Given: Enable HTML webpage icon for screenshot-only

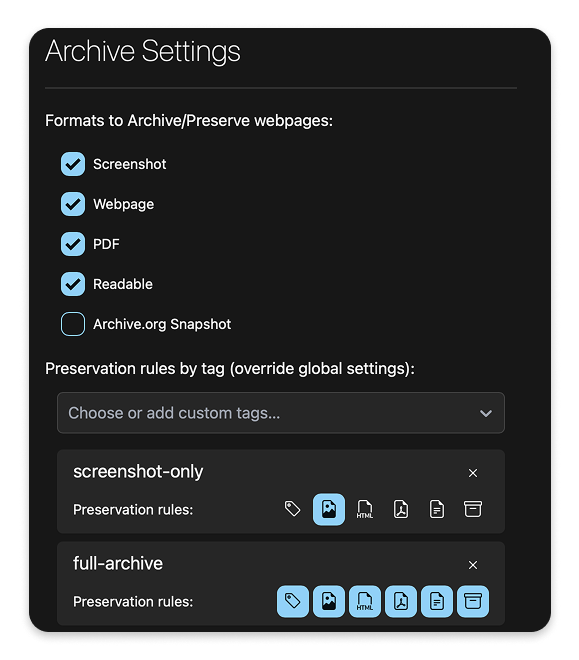Looking at the screenshot, I should 365,509.
